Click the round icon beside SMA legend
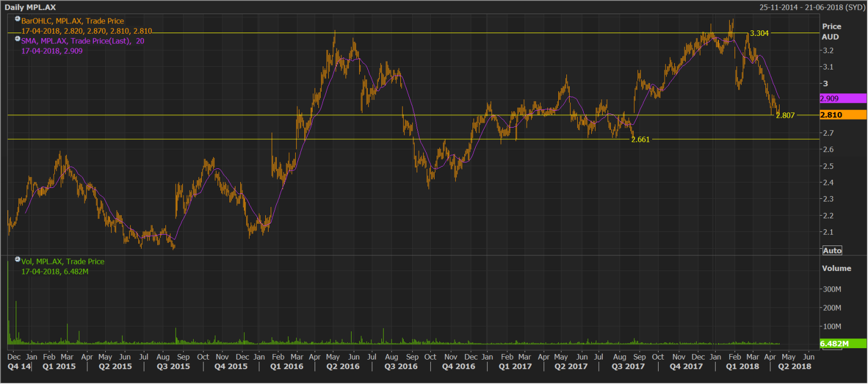This screenshot has width=868, height=384. click(x=17, y=39)
